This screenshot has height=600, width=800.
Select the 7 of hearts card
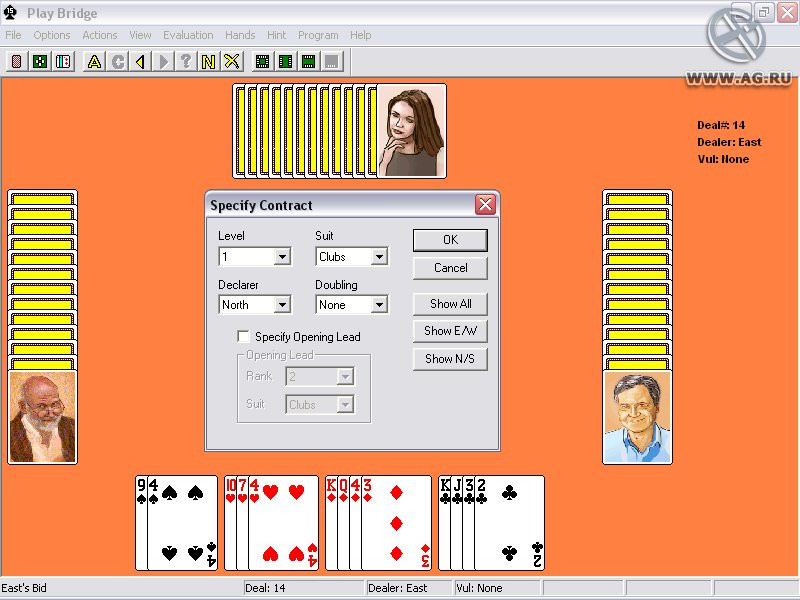pyautogui.click(x=242, y=523)
